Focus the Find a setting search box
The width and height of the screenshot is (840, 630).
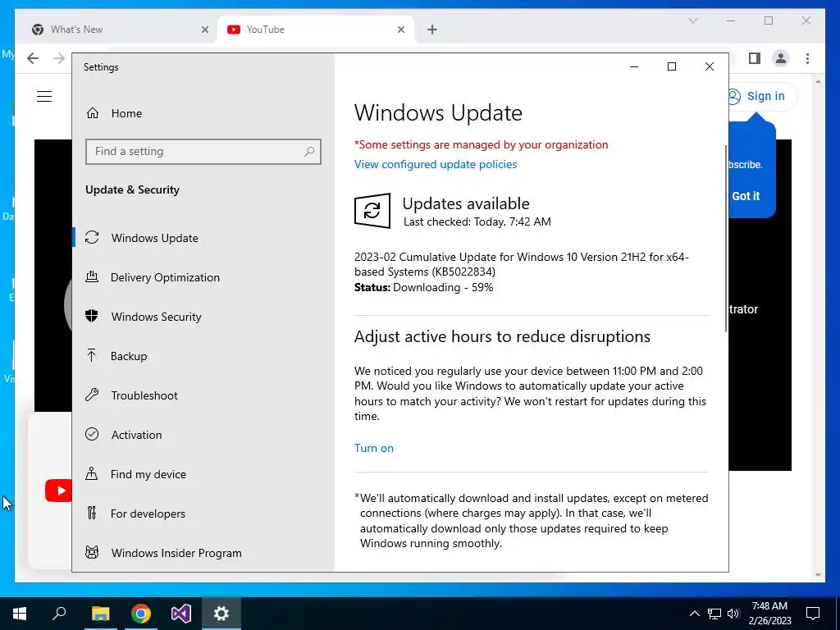[x=203, y=152]
